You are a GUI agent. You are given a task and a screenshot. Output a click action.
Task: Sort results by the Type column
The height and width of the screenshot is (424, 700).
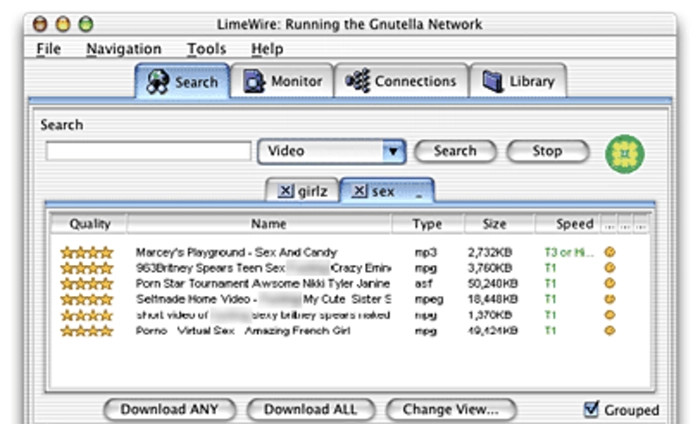pyautogui.click(x=427, y=224)
